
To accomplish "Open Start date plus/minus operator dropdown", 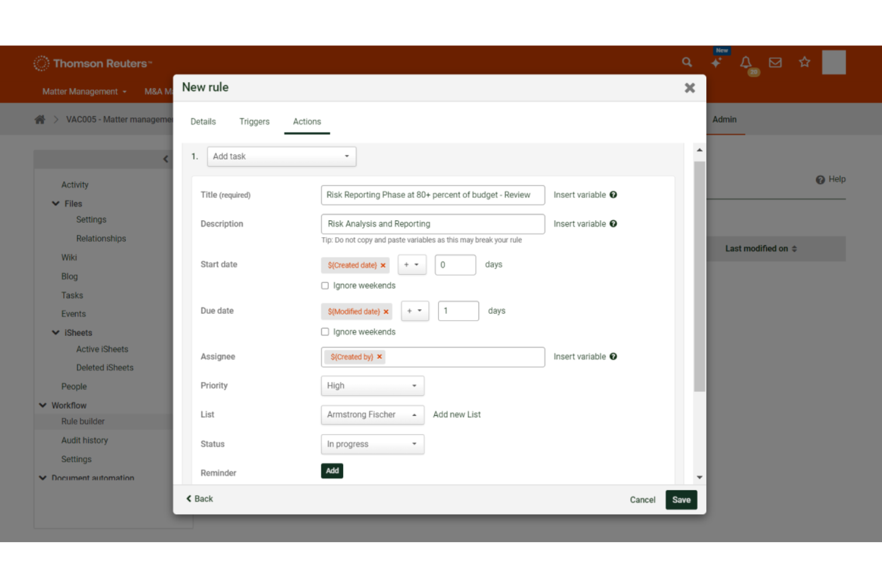I will [x=412, y=265].
